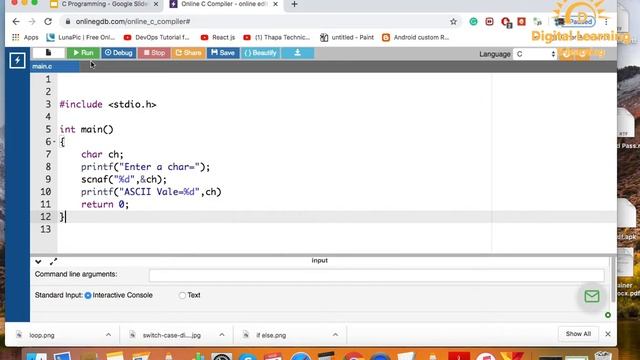Switch to Online C Compiler tab

pyautogui.click(x=224, y=4)
